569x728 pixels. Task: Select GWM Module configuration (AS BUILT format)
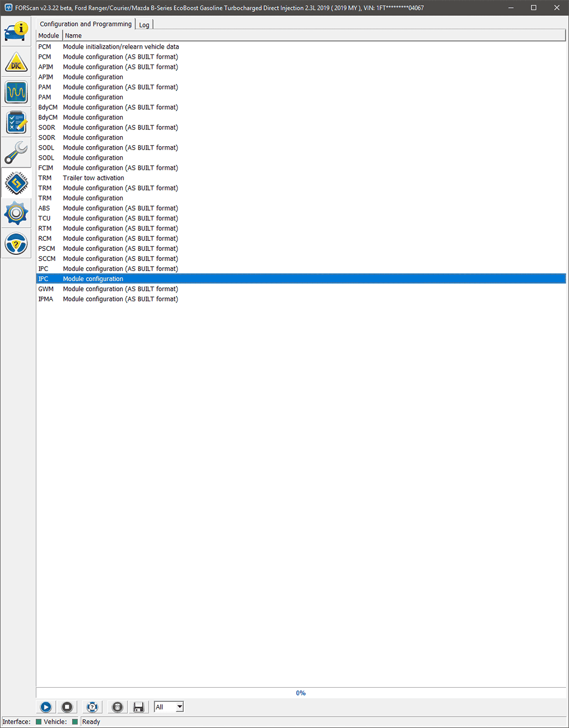click(301, 289)
